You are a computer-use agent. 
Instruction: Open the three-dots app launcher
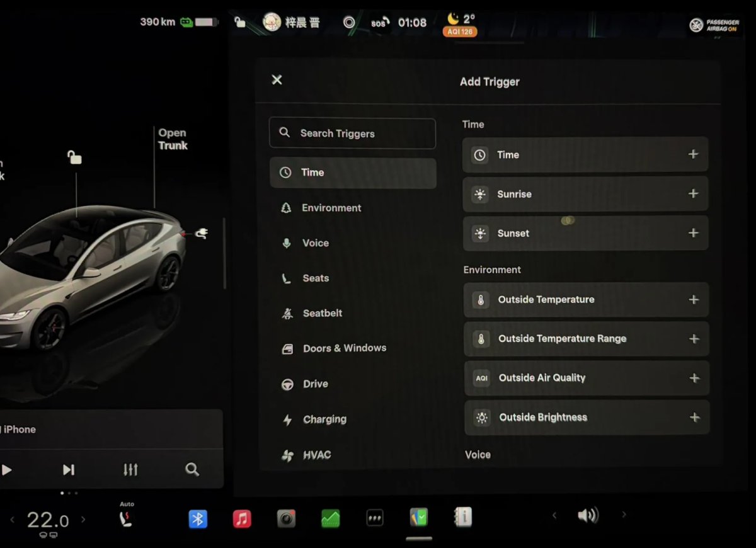(375, 518)
